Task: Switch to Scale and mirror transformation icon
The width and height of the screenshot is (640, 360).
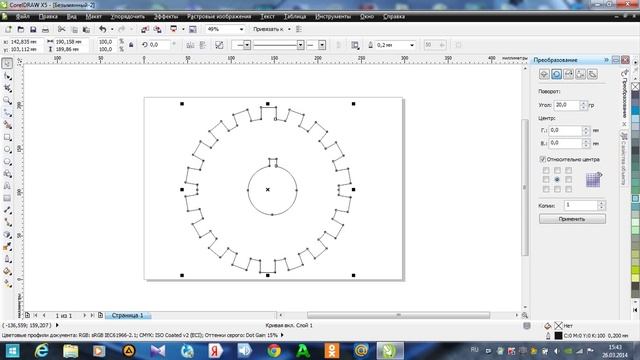Action: pos(568,74)
